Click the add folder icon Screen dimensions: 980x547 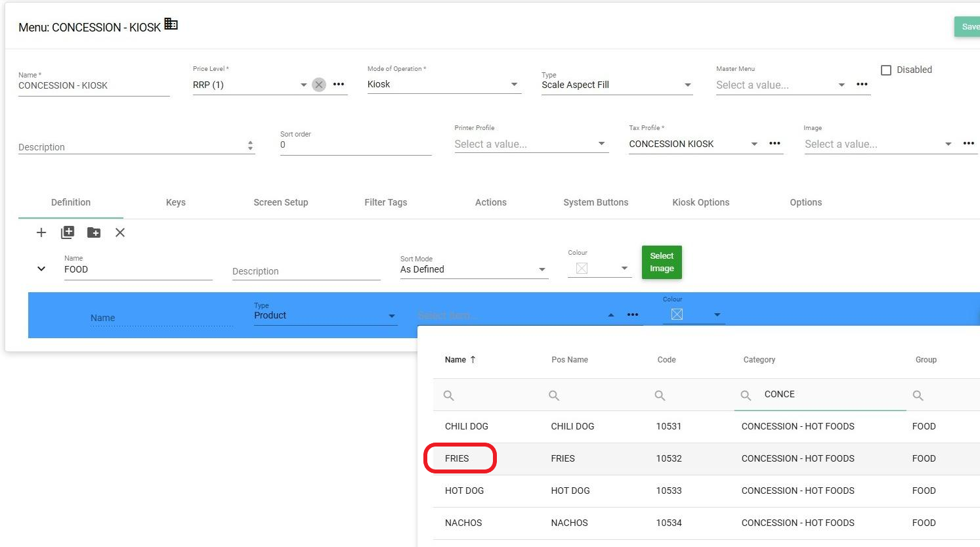click(x=94, y=232)
